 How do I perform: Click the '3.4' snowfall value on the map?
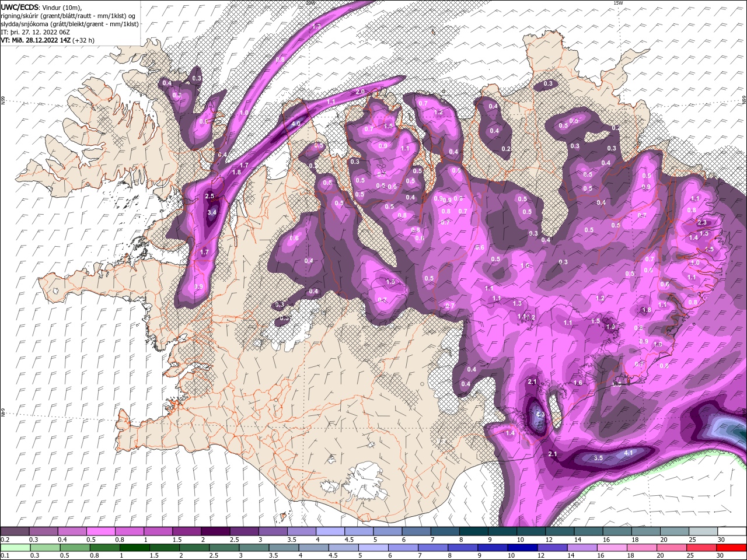click(212, 212)
